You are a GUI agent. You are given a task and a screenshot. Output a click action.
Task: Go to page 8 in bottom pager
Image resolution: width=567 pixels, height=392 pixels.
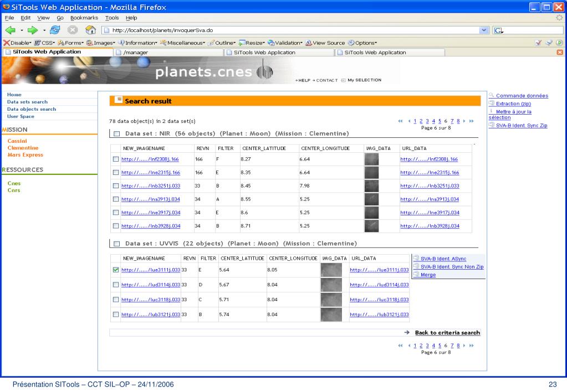tap(458, 345)
